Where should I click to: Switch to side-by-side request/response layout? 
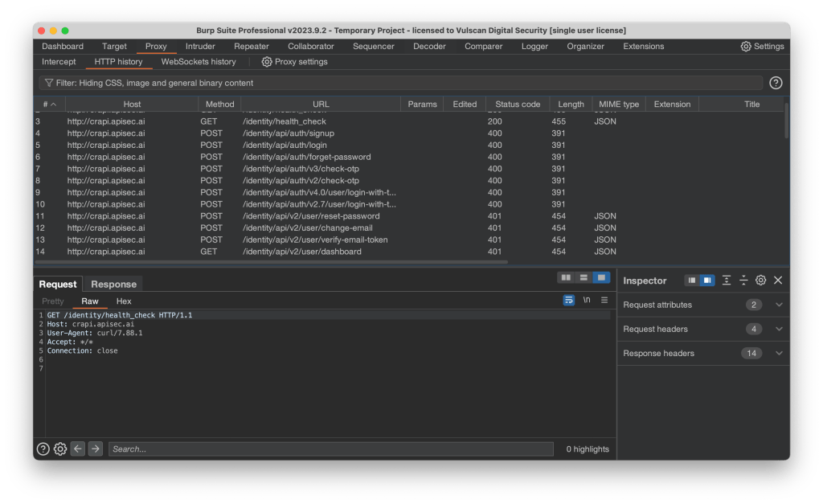pyautogui.click(x=566, y=278)
